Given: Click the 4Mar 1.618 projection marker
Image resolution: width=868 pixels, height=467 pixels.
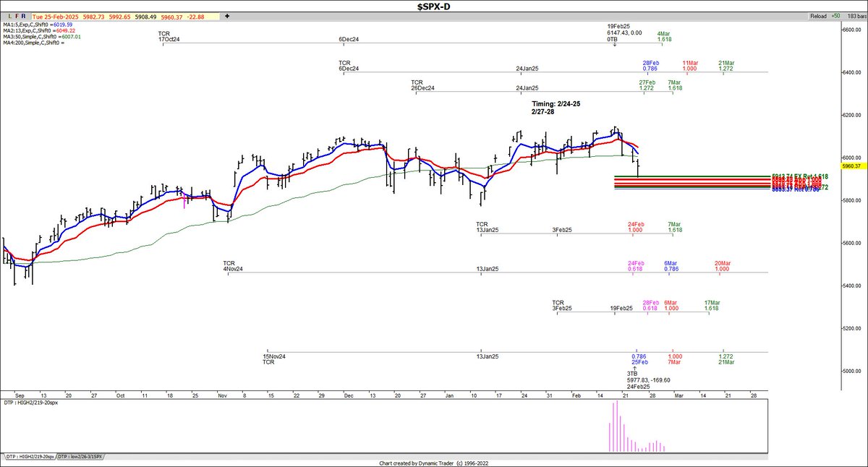Looking at the screenshot, I should (x=663, y=36).
